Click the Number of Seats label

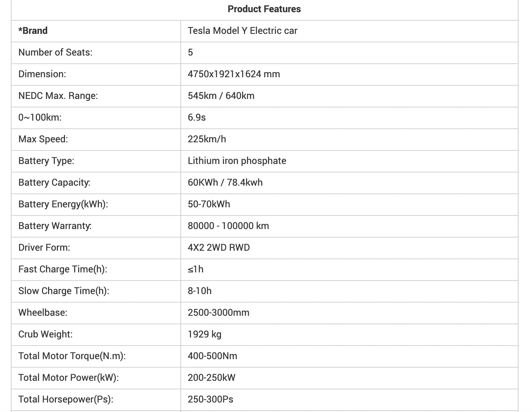[55, 53]
